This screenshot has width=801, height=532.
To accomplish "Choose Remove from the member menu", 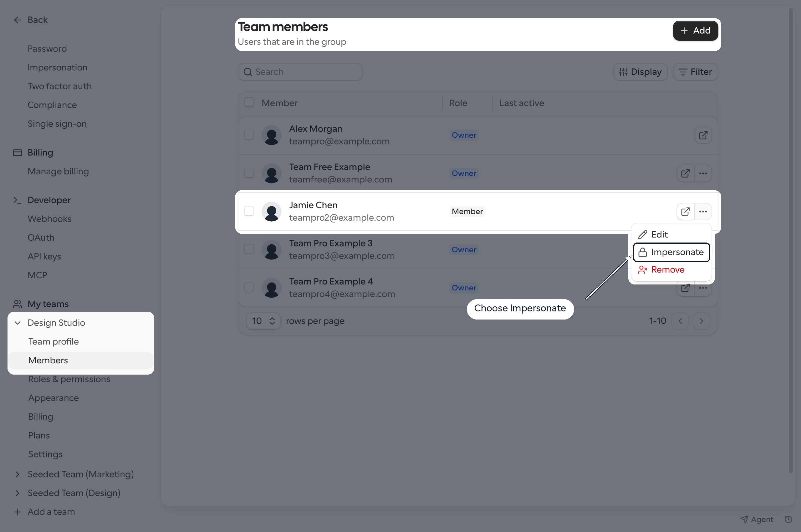I will tap(671, 270).
